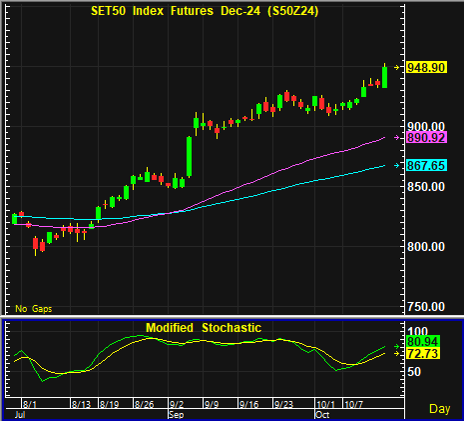Click the 10/7 date marker on time axis

click(x=353, y=404)
